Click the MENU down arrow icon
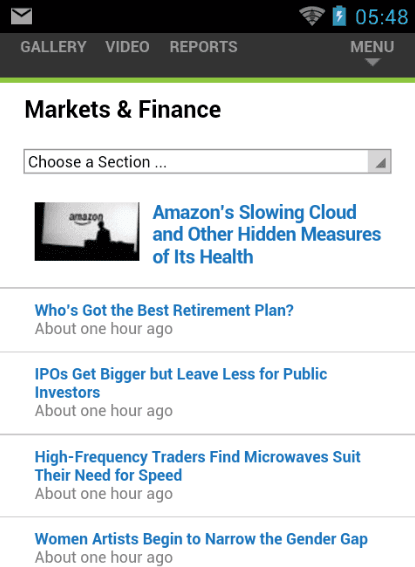The height and width of the screenshot is (567, 415). (x=372, y=62)
